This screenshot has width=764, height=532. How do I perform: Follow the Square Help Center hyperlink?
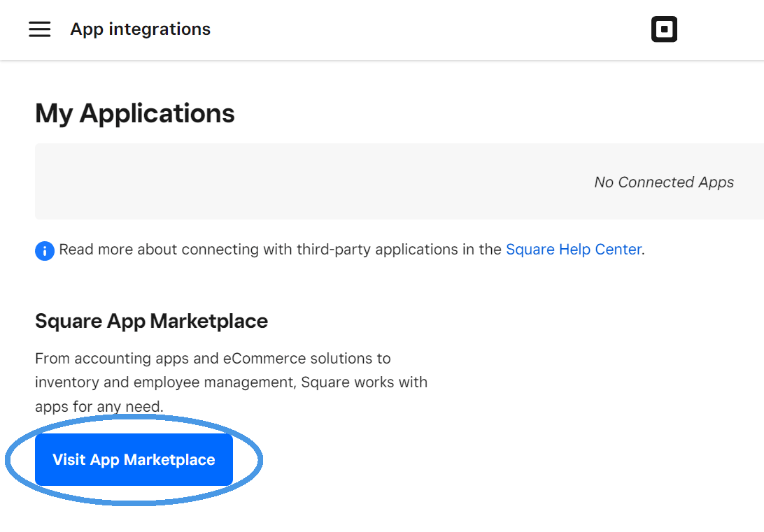[x=573, y=250]
